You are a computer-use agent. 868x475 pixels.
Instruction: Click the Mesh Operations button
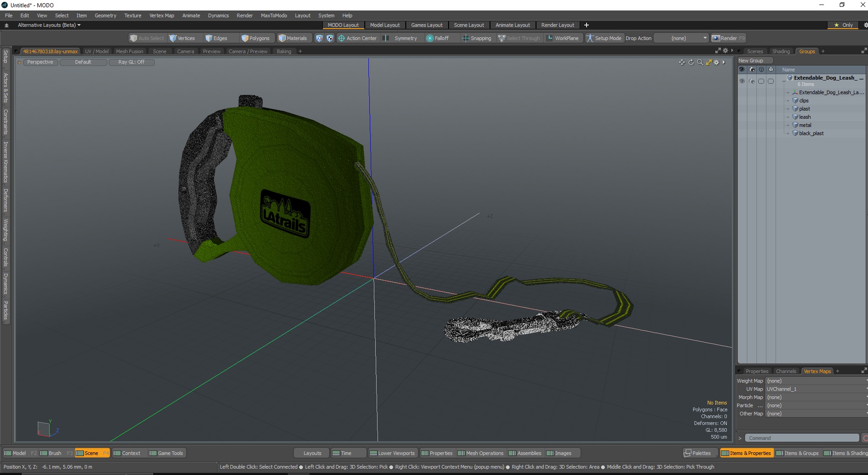click(480, 453)
